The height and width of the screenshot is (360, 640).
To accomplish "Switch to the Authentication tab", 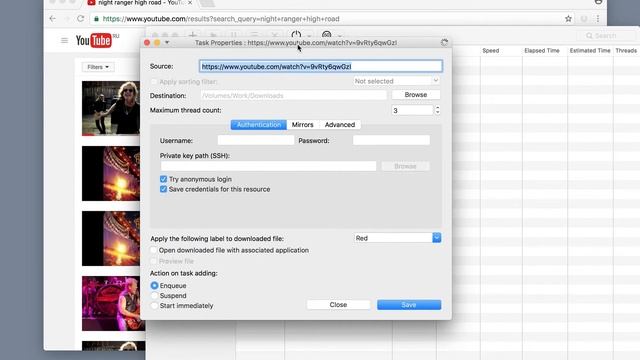I will (x=259, y=125).
